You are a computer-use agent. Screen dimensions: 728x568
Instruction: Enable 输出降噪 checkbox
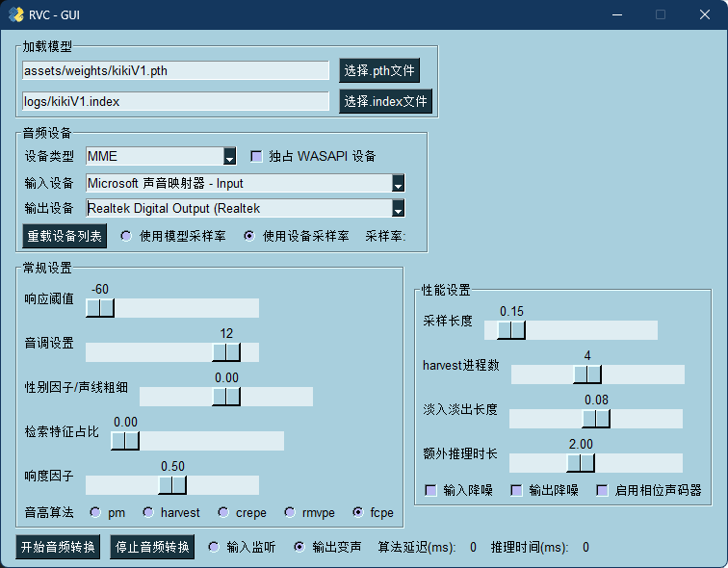point(516,491)
